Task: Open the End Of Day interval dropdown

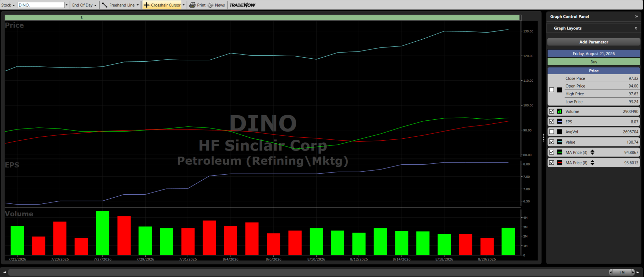Action: click(x=84, y=5)
